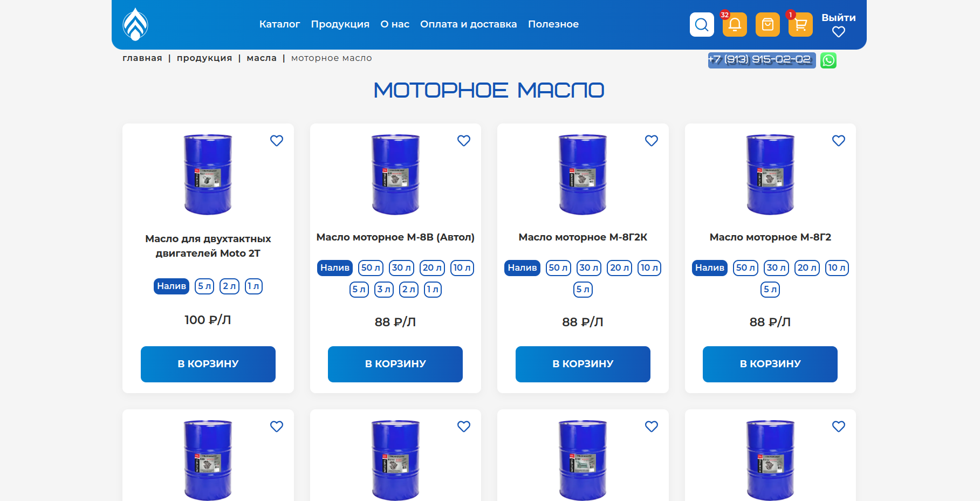Open notifications bell with 32 badge

pyautogui.click(x=735, y=24)
